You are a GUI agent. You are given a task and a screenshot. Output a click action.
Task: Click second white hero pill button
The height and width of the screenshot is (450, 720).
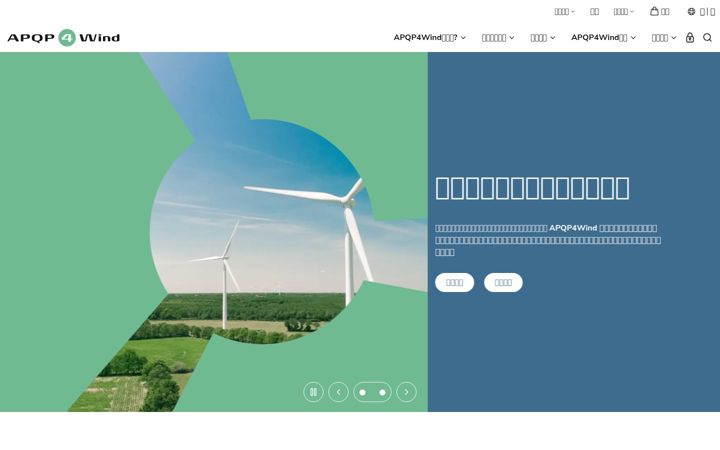click(x=503, y=282)
